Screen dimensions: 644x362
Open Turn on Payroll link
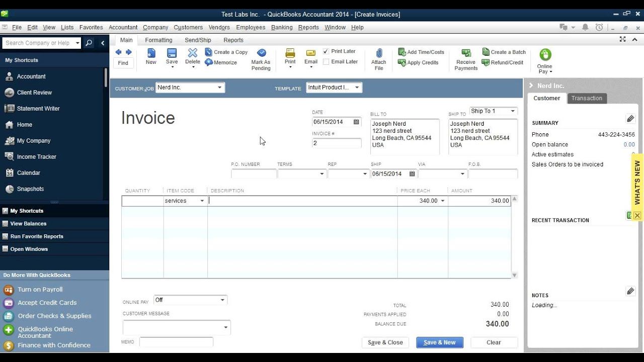click(x=40, y=290)
